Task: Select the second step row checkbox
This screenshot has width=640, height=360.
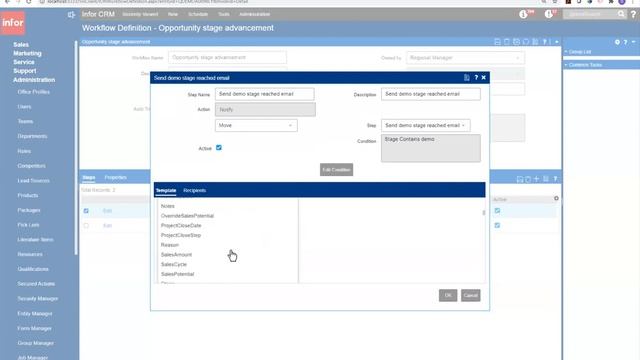Action: [x=86, y=225]
